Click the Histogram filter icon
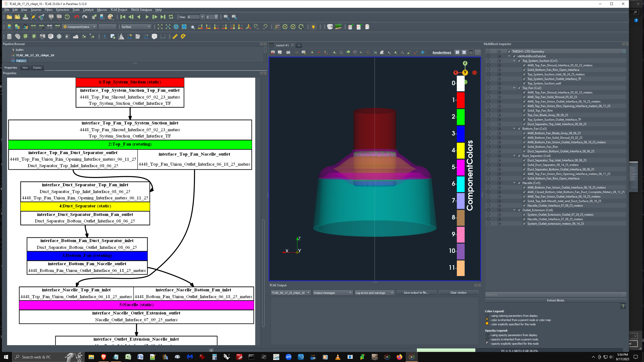Screen dimensions: 644x362 121,36
